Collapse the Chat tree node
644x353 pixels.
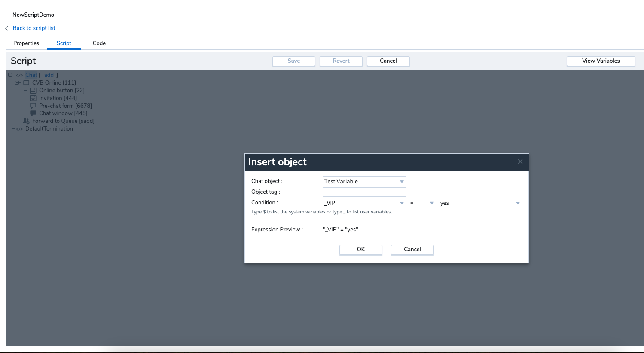tap(10, 75)
